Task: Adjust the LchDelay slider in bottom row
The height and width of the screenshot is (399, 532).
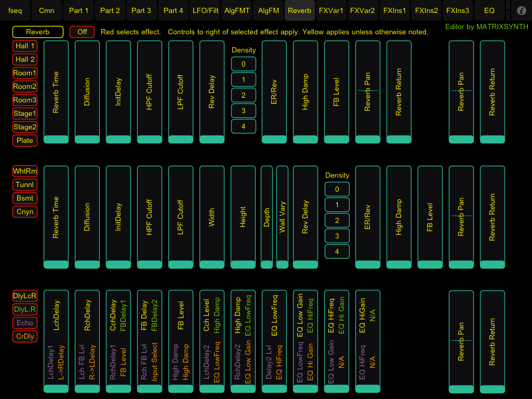Action: click(x=56, y=341)
